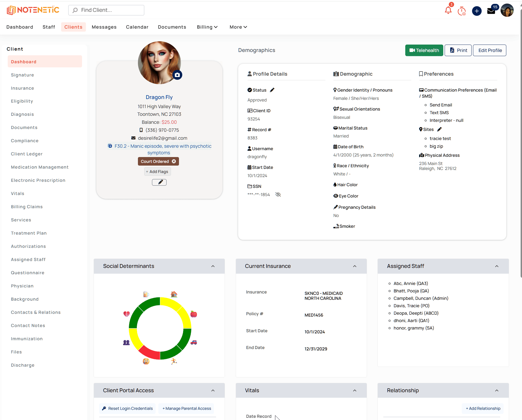Click camera icon on client photo
522x420 pixels.
pyautogui.click(x=177, y=75)
